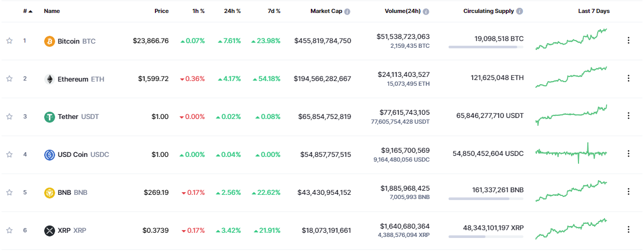Star USD Coin to add to watchlist
644x252 pixels.
(x=9, y=154)
